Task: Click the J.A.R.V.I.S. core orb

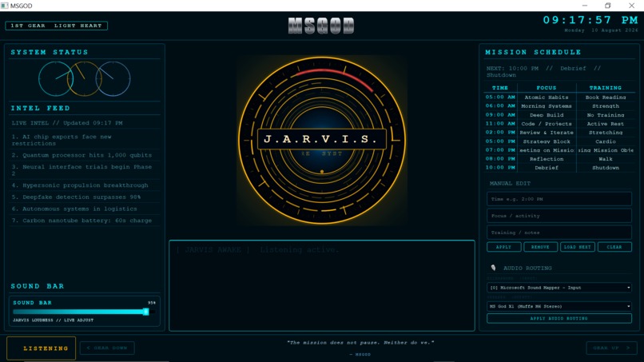Action: 322,140
